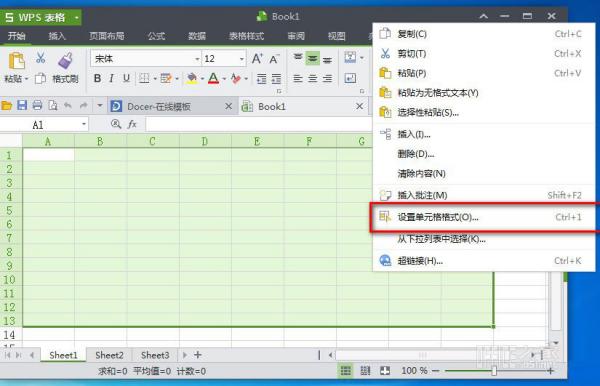Choose 插入批注(M) in context menu

click(x=484, y=195)
